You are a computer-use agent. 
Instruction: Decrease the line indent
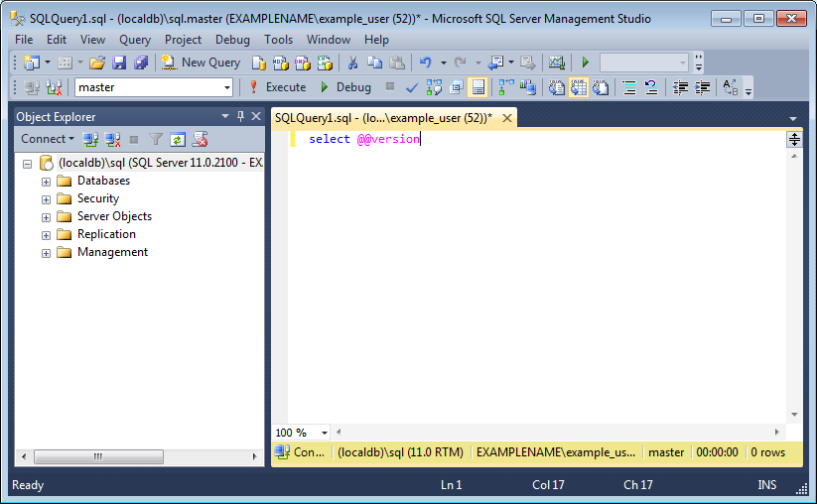tap(680, 87)
